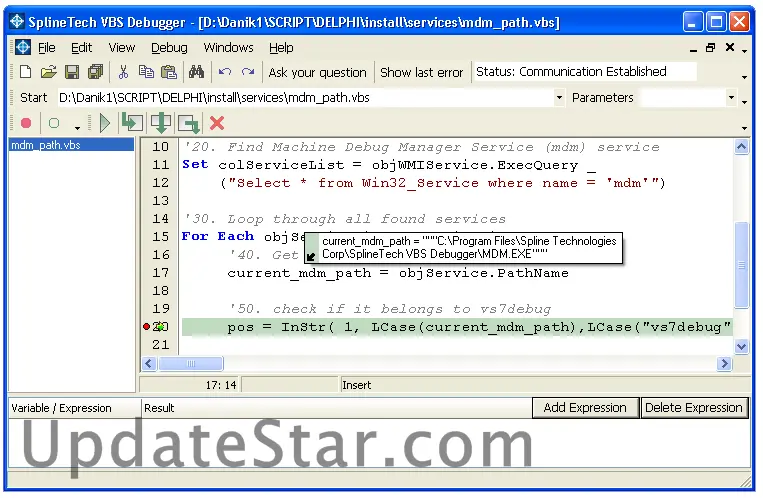This screenshot has height=498, width=763.
Task: Open dropdown arrow next to the green circle icon
Action: [x=77, y=128]
